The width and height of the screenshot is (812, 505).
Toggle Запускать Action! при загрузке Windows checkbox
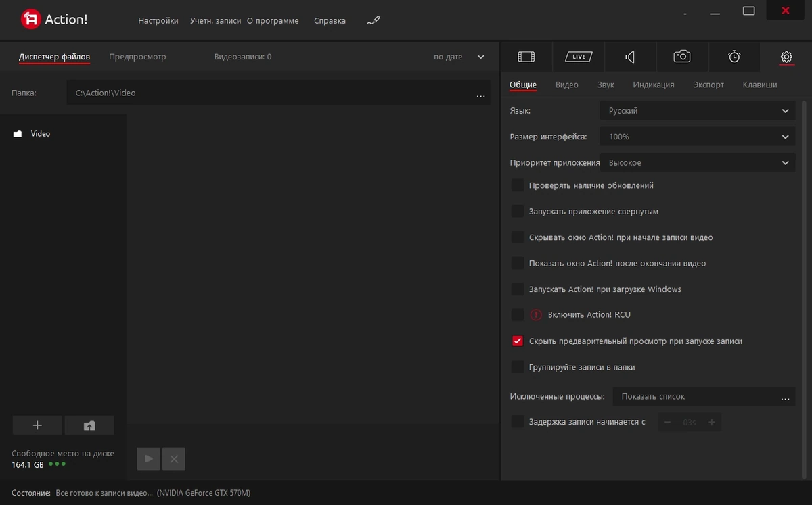point(518,289)
